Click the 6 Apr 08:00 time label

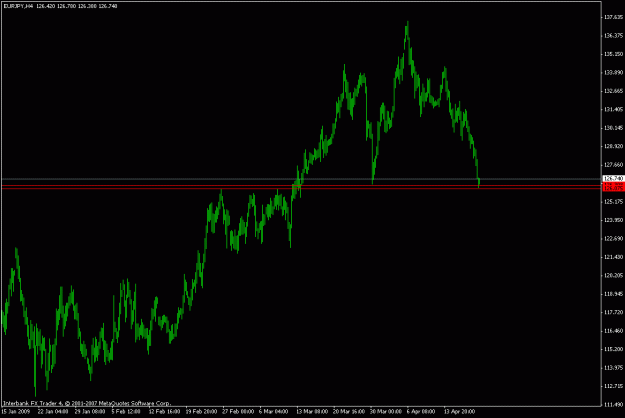pos(421,412)
